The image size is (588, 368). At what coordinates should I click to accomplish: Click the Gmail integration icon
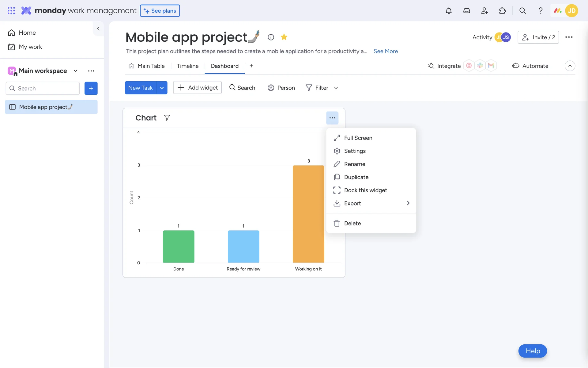click(x=491, y=66)
